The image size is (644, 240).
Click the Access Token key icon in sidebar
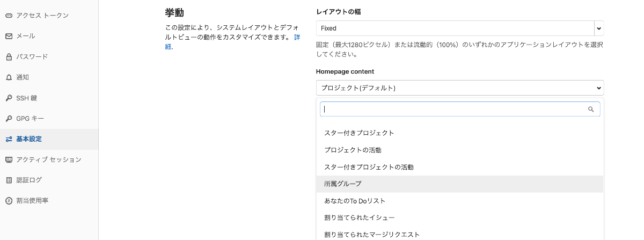click(x=9, y=16)
